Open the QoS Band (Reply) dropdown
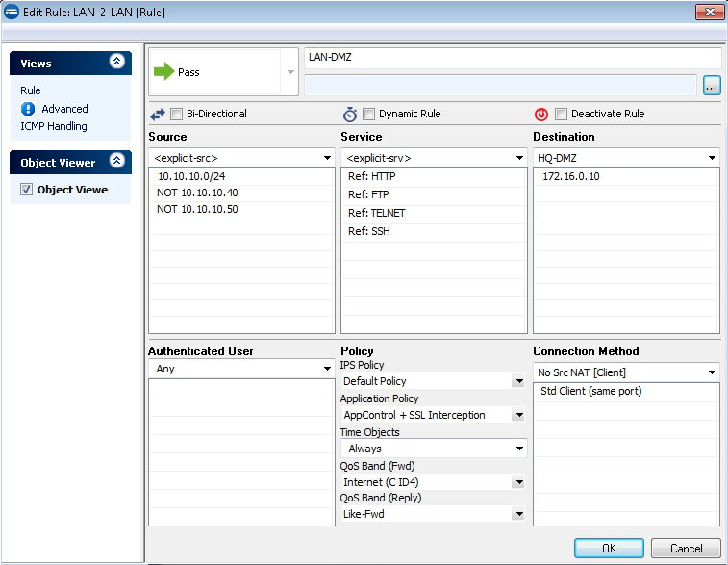 [x=519, y=514]
